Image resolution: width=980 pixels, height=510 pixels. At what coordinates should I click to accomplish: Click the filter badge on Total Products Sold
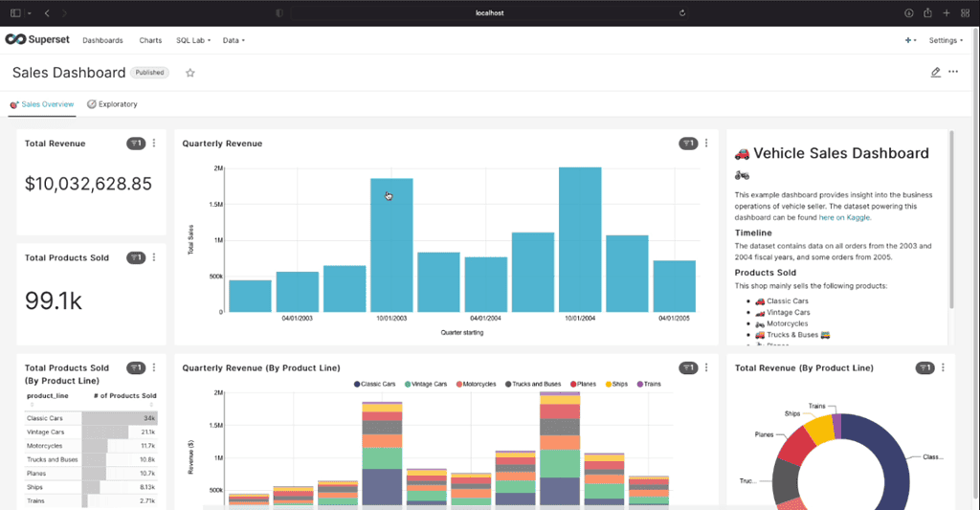click(136, 257)
